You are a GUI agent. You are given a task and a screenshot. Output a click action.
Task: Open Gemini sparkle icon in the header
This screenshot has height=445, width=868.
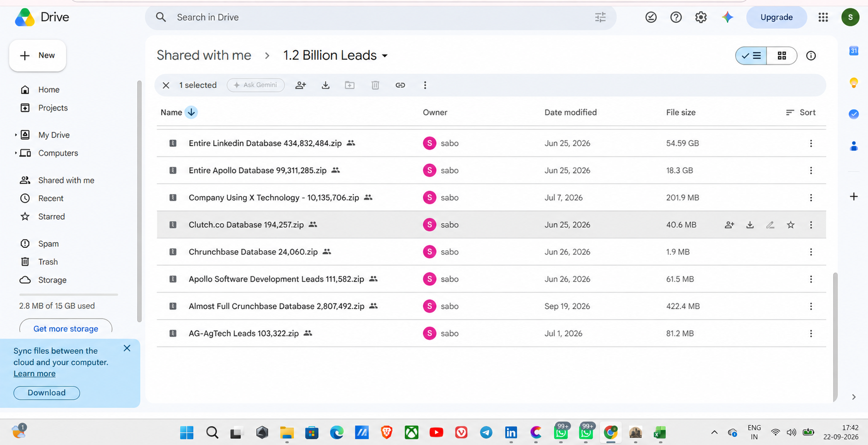click(727, 17)
